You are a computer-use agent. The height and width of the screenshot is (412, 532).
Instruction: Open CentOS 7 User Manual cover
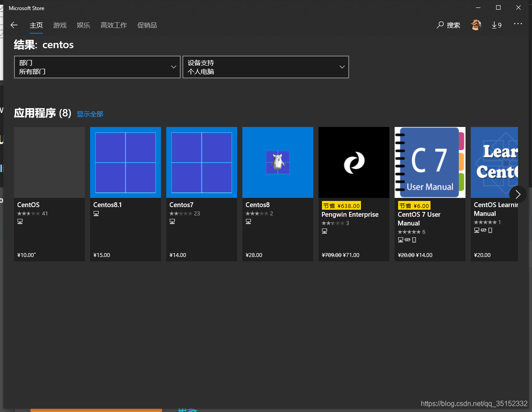(430, 162)
